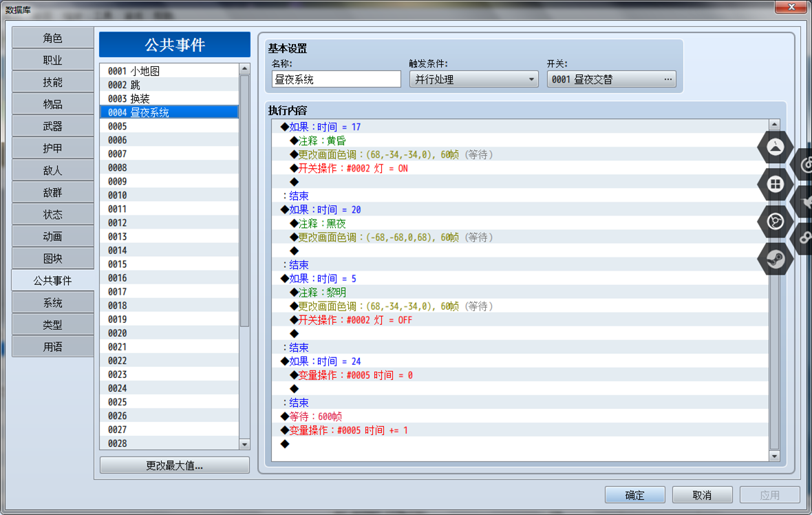The image size is (812, 515).
Task: Select empty common event 0028
Action: click(169, 443)
